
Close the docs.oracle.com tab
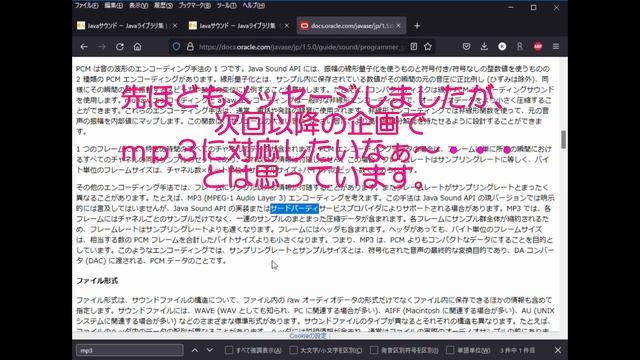tap(398, 26)
